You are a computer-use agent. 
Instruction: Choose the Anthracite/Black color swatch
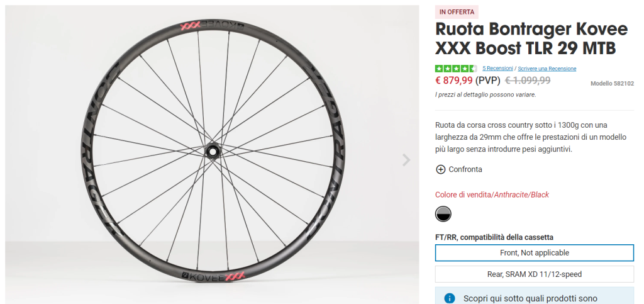pos(443,214)
